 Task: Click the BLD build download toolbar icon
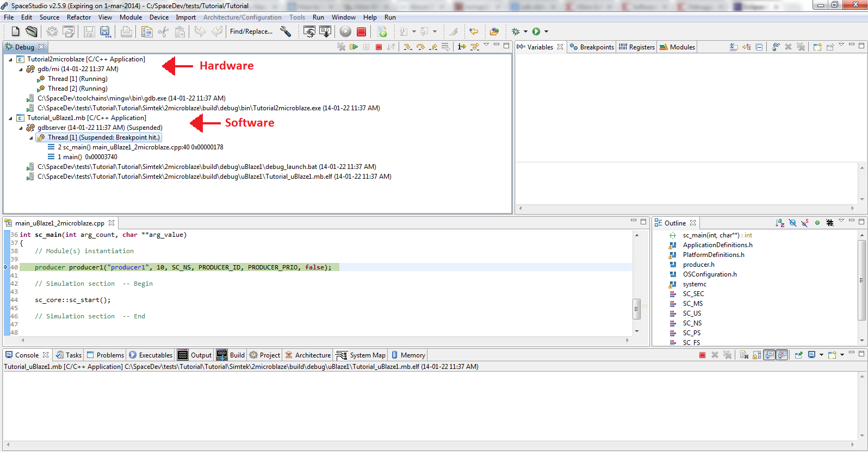click(325, 32)
